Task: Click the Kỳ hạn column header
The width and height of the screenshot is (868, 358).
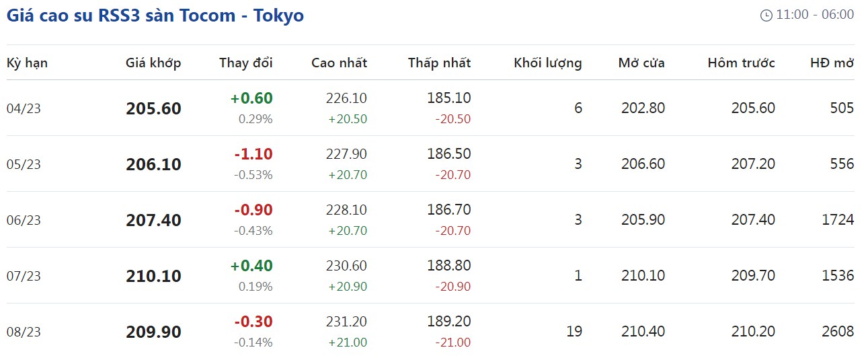Action: tap(27, 63)
